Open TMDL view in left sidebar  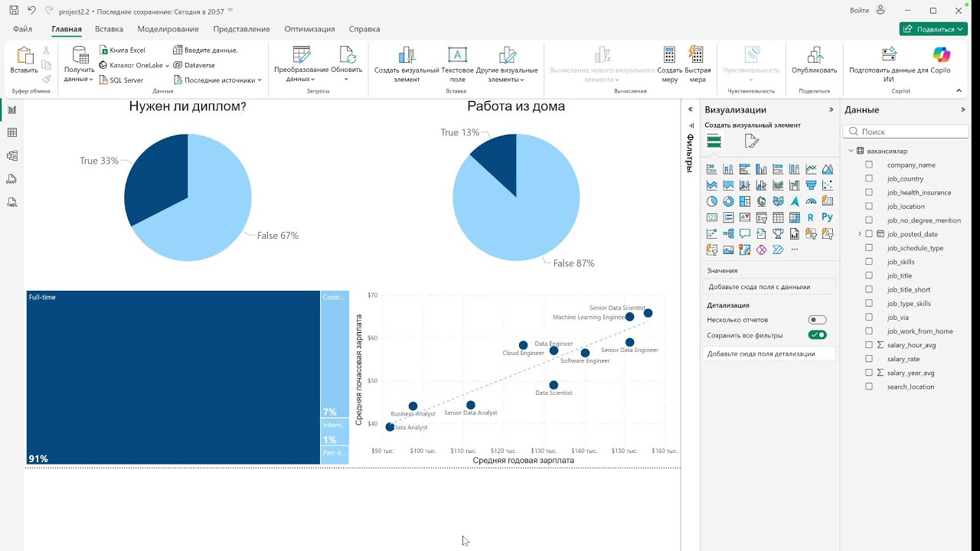11,203
